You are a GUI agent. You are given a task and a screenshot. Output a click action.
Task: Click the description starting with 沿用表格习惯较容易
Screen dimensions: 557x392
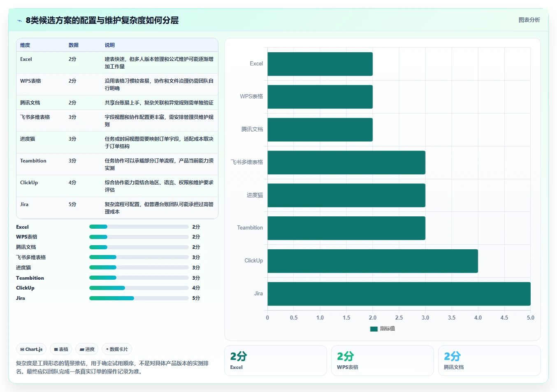click(x=159, y=85)
